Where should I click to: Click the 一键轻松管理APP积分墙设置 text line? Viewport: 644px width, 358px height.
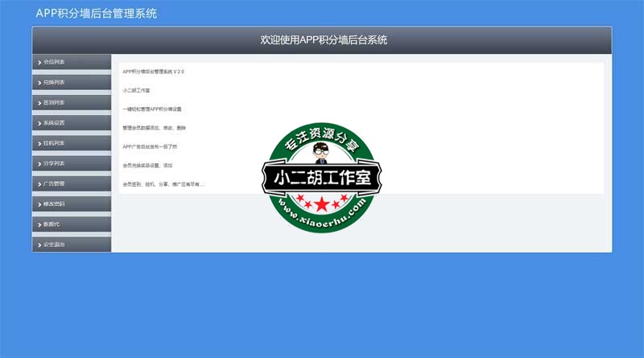point(152,109)
